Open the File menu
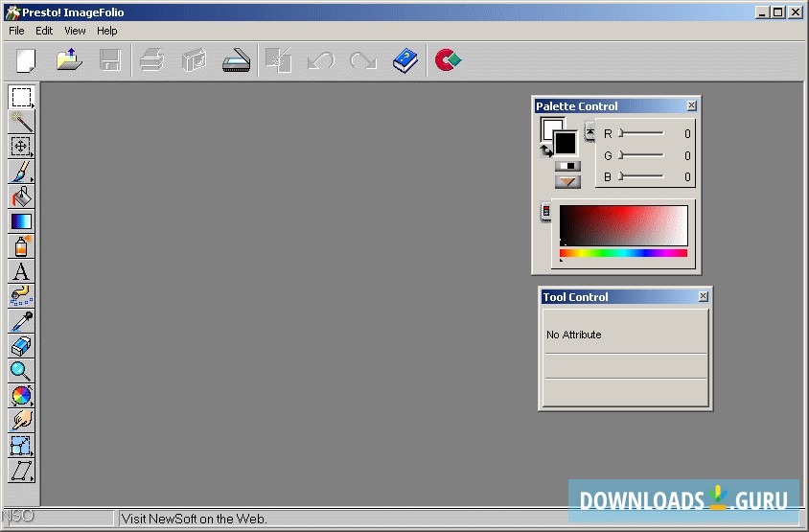 pos(16,31)
